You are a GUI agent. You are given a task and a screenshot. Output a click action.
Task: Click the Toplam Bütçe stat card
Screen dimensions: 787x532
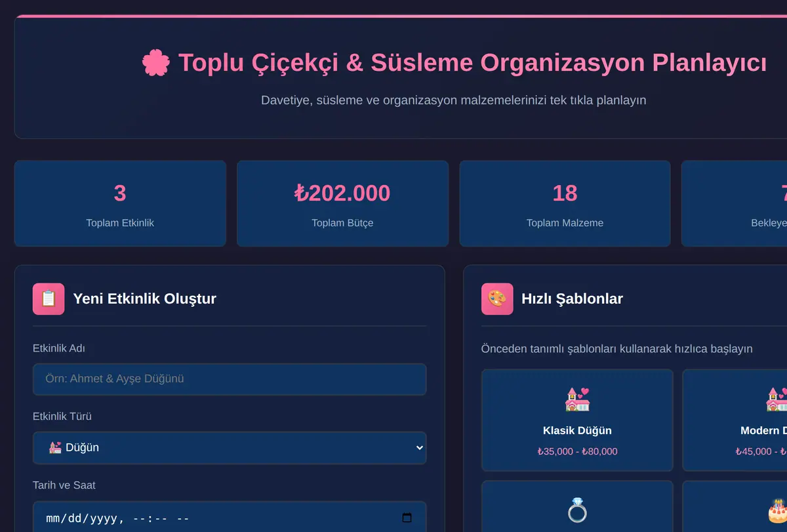click(342, 203)
